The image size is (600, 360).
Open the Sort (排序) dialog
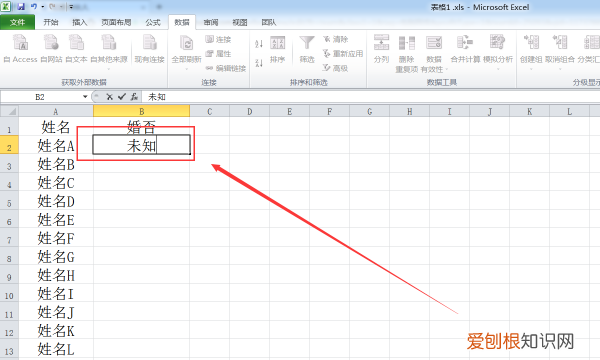click(277, 49)
